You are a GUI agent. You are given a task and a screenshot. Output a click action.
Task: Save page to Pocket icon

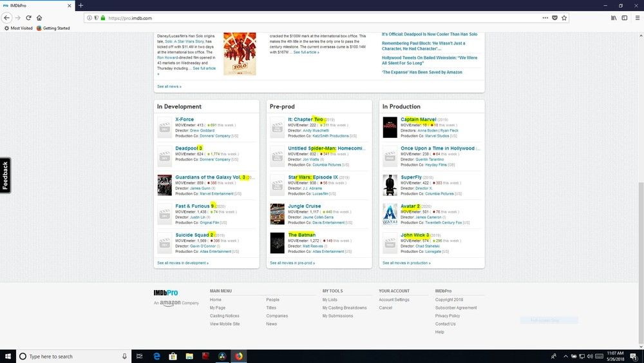(x=554, y=17)
